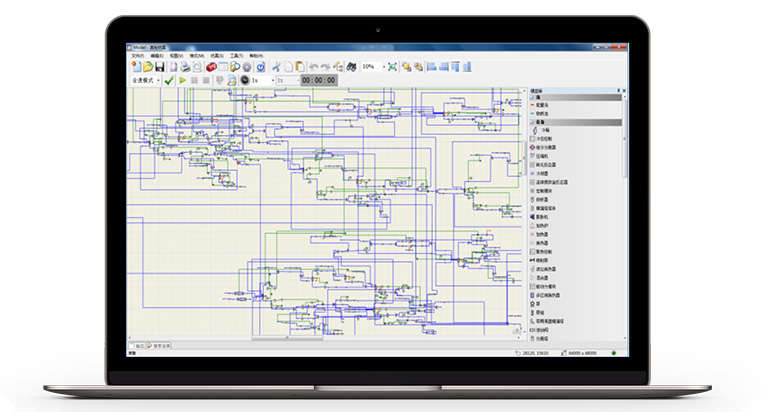The image size is (761, 412).
Task: Click the Print icon in toolbar
Action: 185,66
